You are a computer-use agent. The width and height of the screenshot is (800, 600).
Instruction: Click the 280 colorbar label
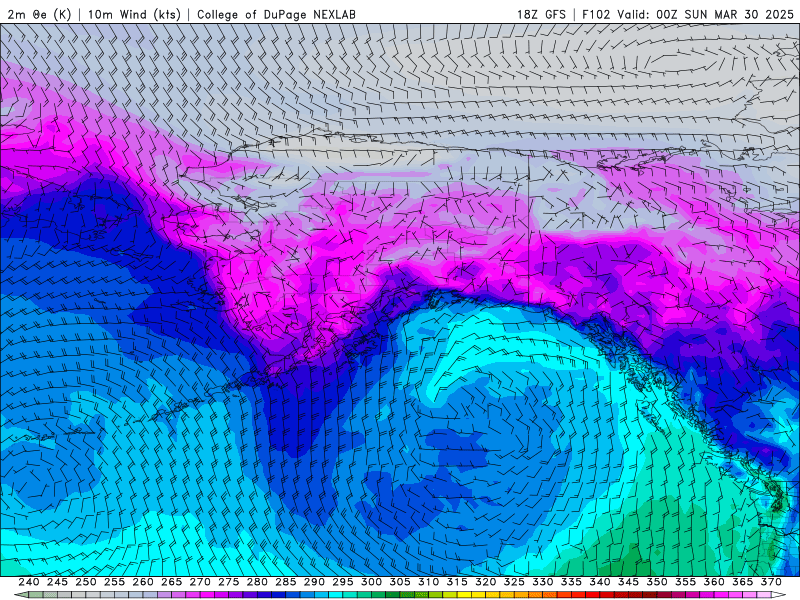tap(257, 582)
